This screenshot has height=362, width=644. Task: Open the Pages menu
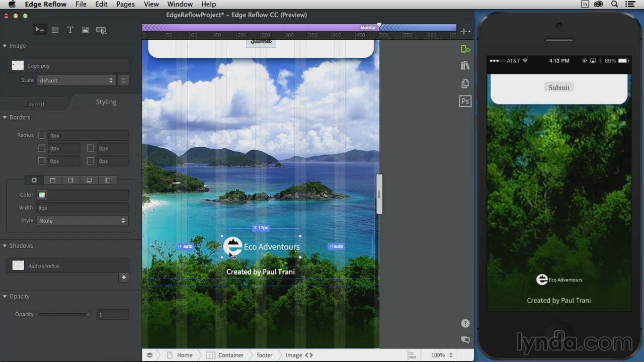tap(125, 5)
